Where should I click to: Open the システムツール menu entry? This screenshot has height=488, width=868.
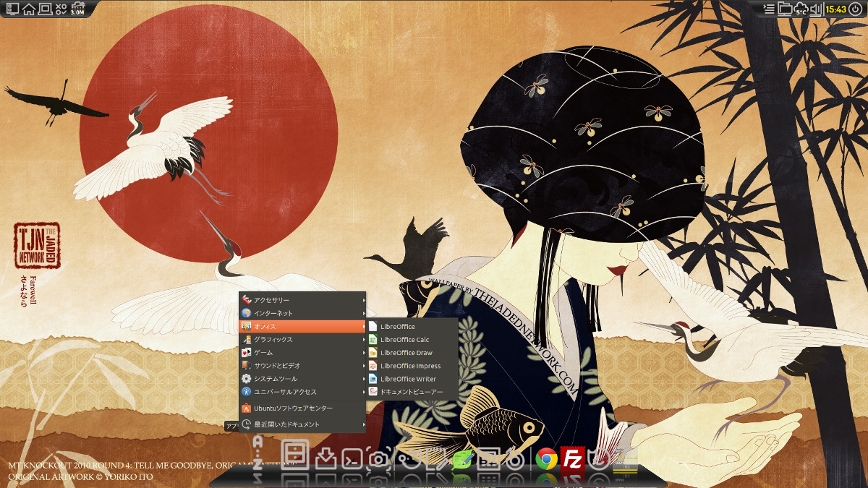pos(303,379)
